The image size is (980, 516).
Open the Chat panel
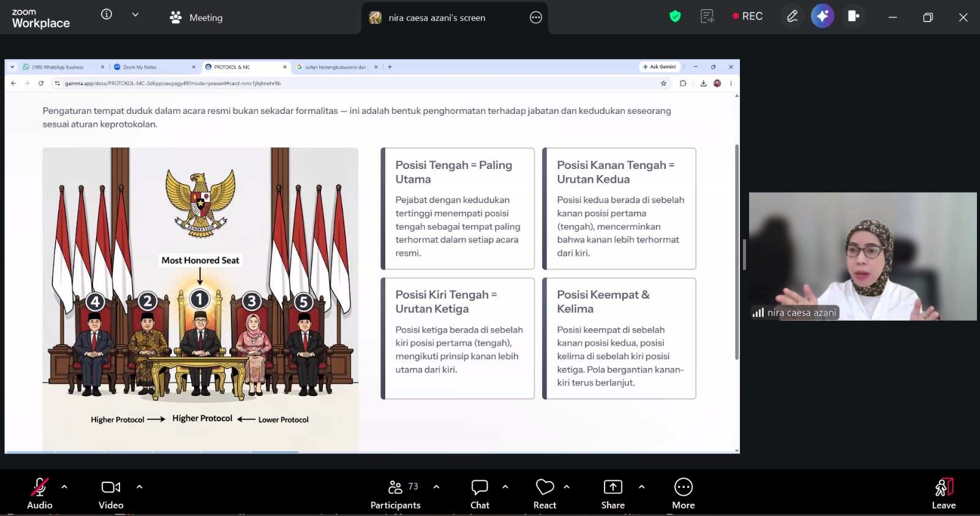point(480,493)
